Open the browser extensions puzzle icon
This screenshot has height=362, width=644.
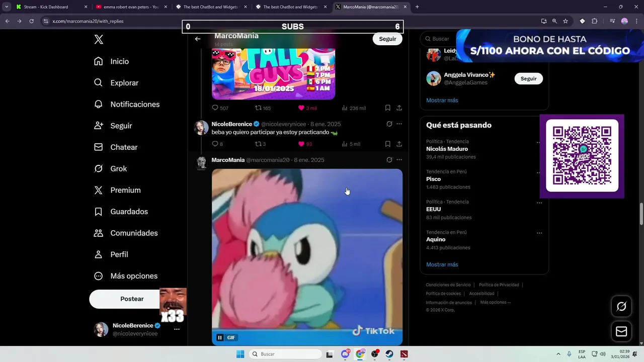click(595, 21)
